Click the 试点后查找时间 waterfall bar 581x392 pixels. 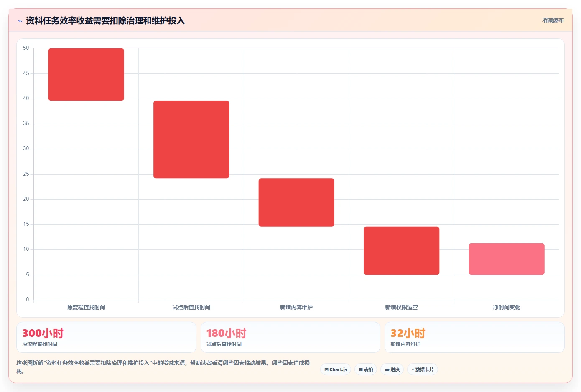click(191, 139)
